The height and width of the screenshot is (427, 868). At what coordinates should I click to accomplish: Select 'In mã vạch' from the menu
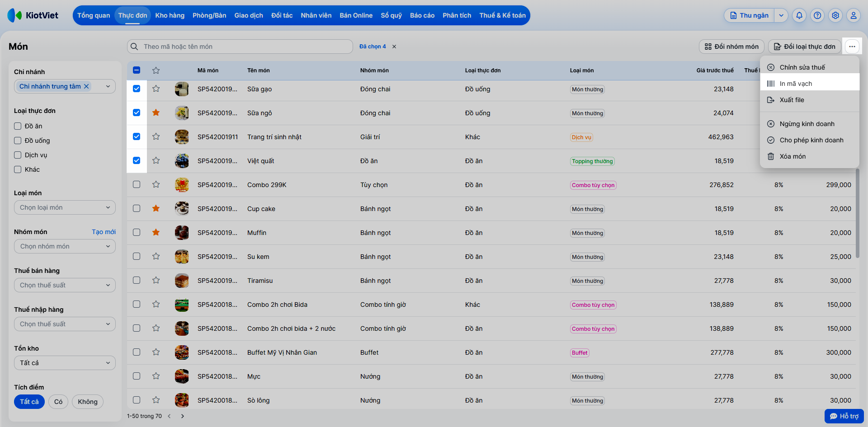809,84
